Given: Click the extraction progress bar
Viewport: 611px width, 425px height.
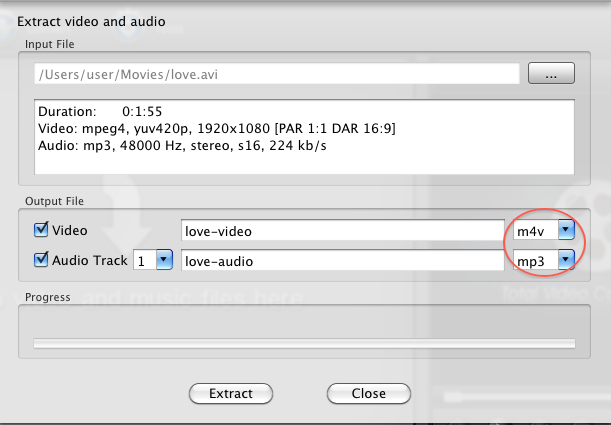Looking at the screenshot, I should click(304, 343).
